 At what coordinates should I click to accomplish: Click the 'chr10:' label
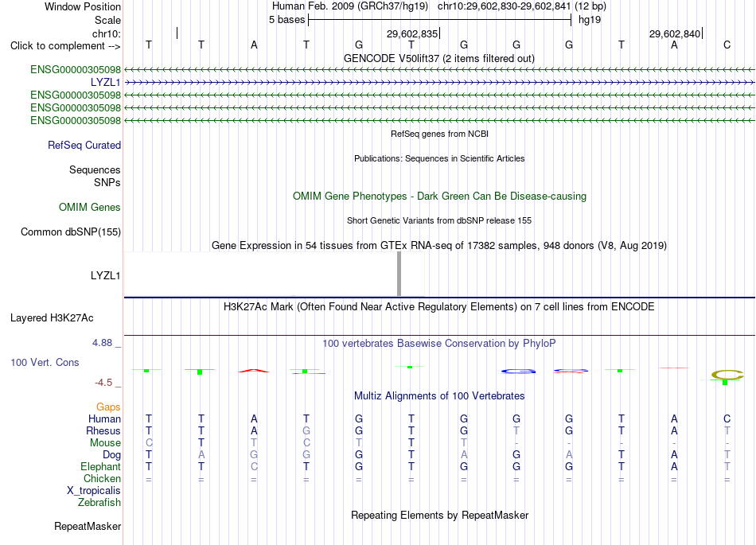[x=106, y=33]
